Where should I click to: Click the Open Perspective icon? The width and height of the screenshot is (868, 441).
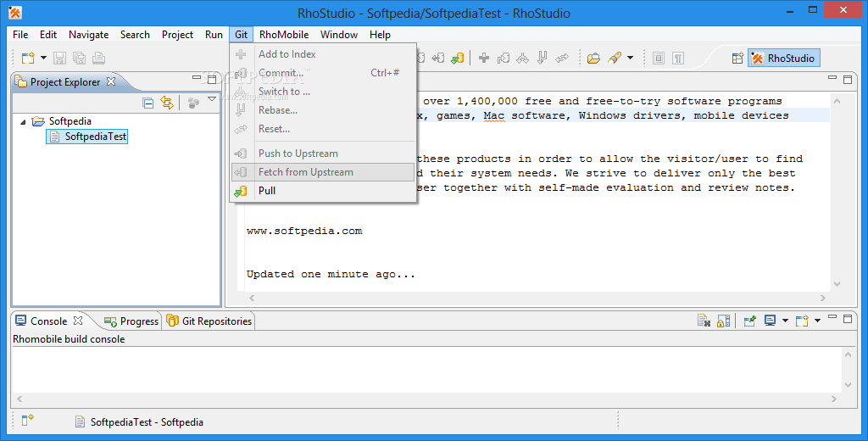coord(737,58)
